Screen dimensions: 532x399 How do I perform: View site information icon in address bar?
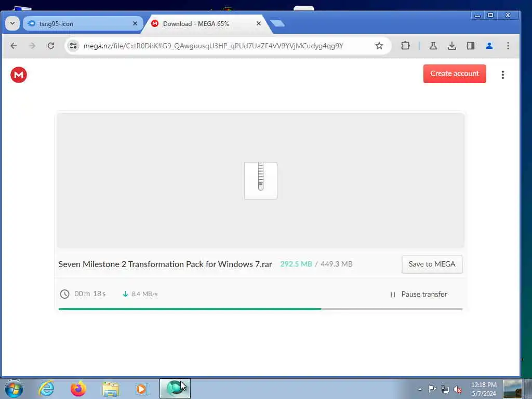click(x=73, y=46)
